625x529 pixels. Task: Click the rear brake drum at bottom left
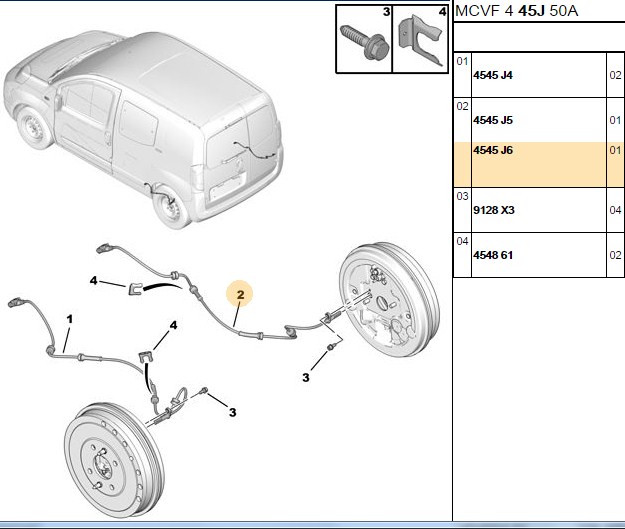click(114, 460)
